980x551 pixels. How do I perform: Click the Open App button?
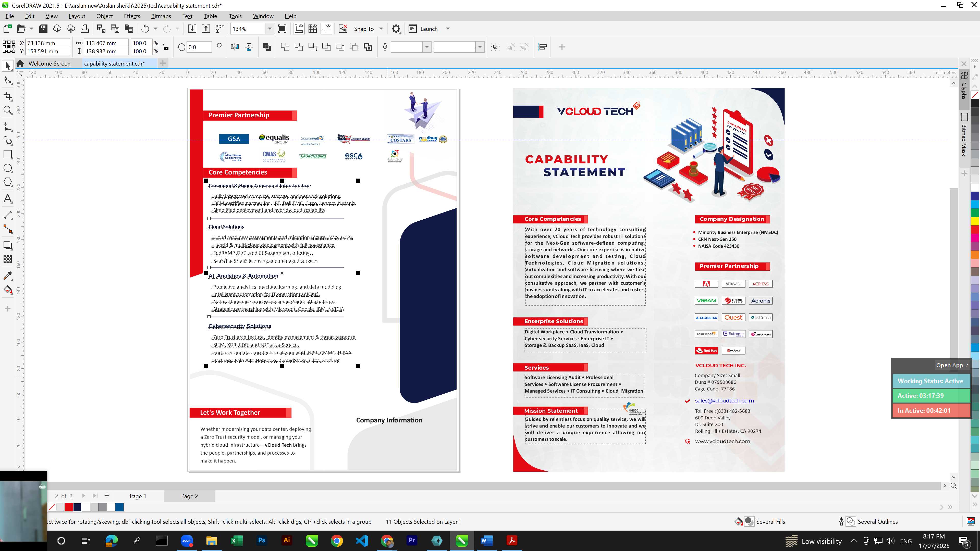(x=952, y=365)
